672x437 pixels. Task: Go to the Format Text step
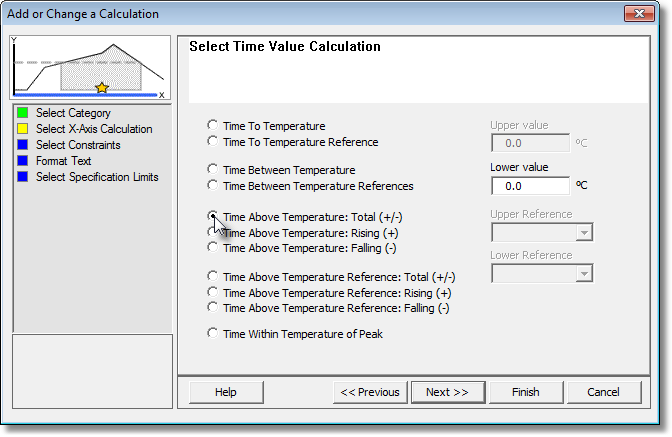point(63,161)
